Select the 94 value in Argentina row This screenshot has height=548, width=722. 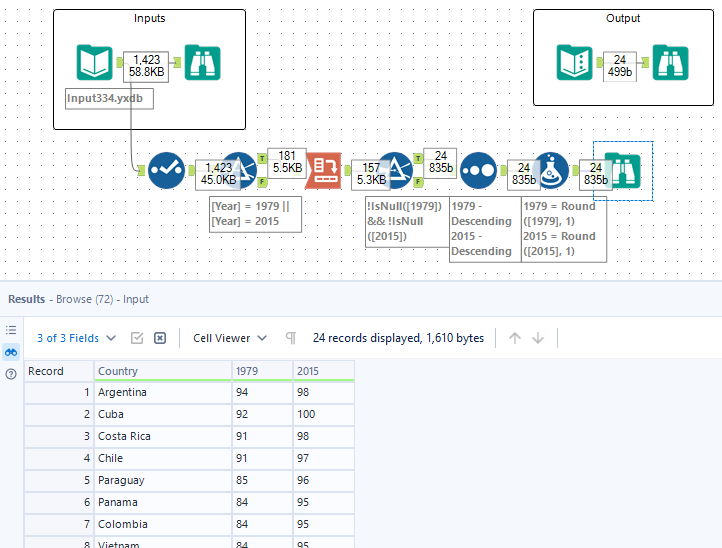point(262,392)
